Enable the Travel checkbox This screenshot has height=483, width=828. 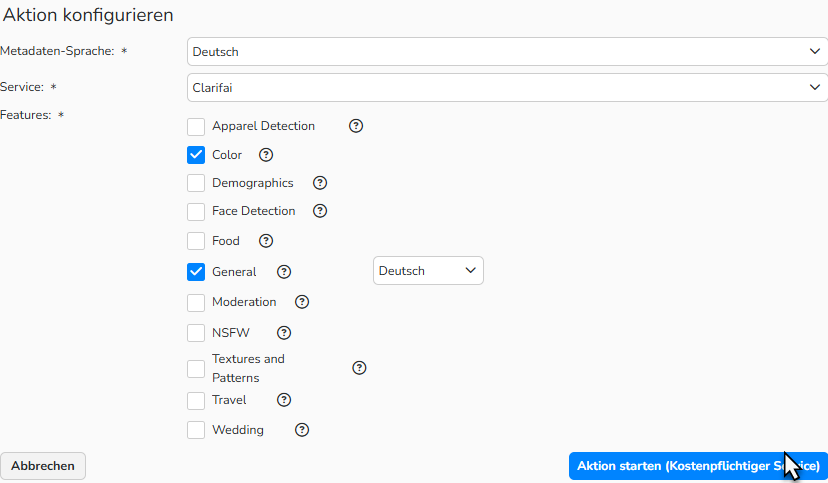click(x=196, y=401)
